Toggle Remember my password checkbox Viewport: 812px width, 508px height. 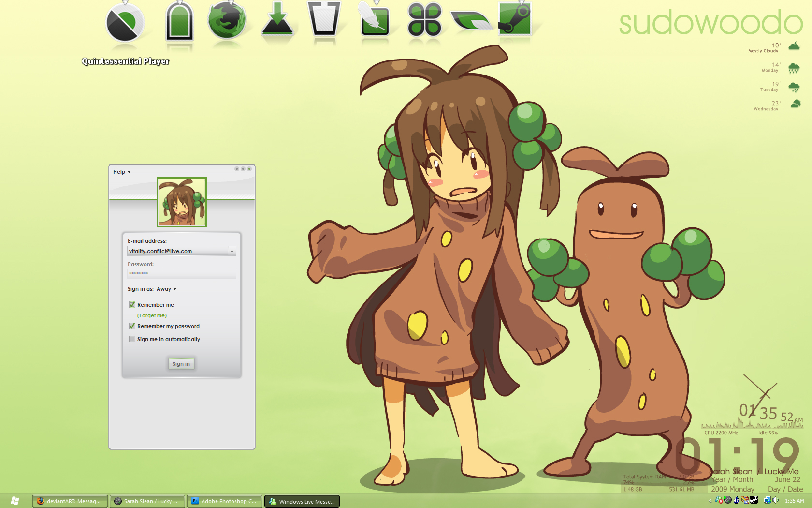(x=132, y=326)
